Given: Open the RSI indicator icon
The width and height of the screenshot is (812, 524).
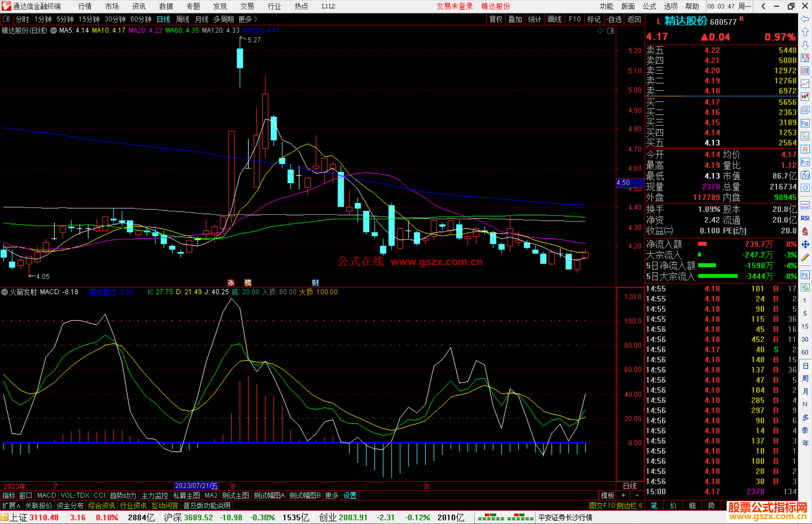Looking at the screenshot, I should point(805,218).
